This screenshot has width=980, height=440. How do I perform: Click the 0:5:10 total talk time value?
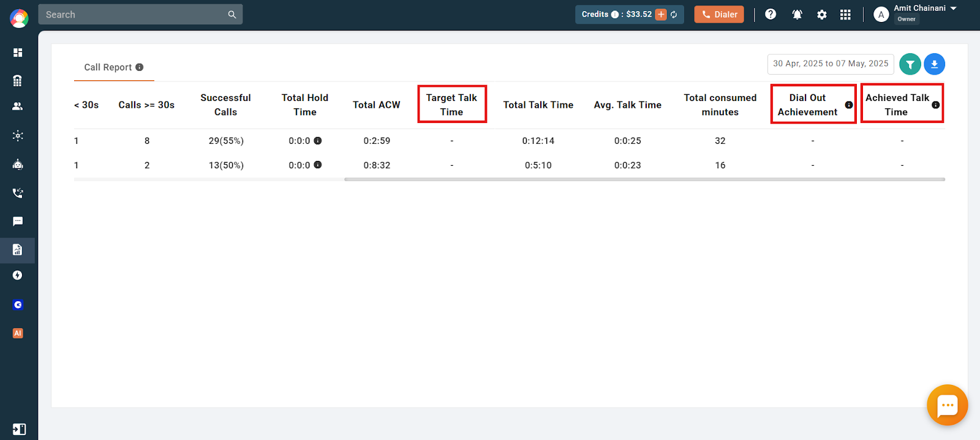[x=538, y=165]
